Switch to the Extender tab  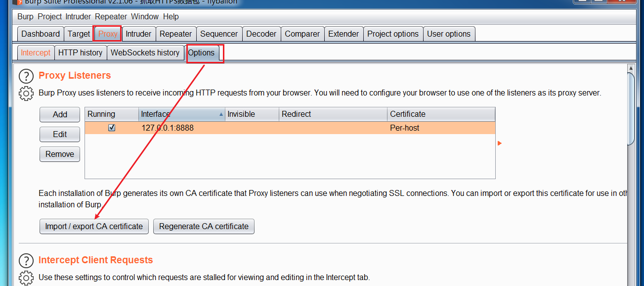coord(343,34)
